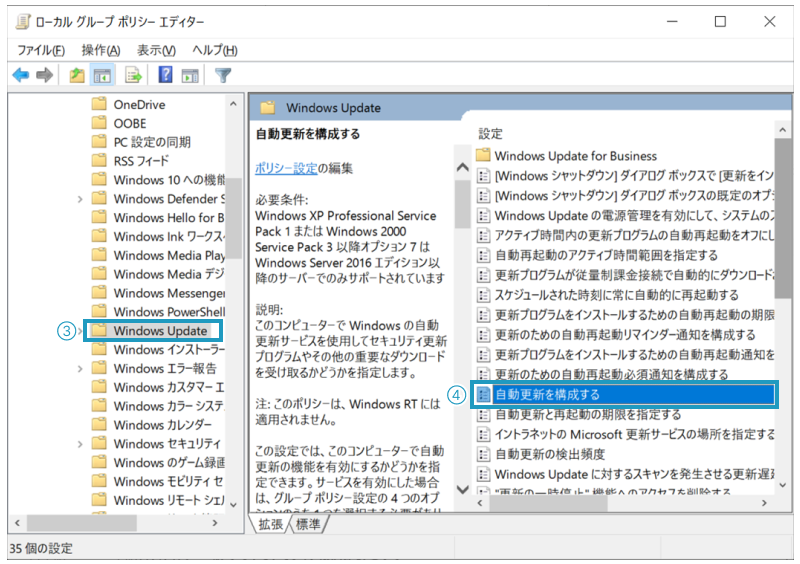Click settings list horizontal scroll left arrow
Viewport: 800px width, 564px height.
(x=480, y=503)
